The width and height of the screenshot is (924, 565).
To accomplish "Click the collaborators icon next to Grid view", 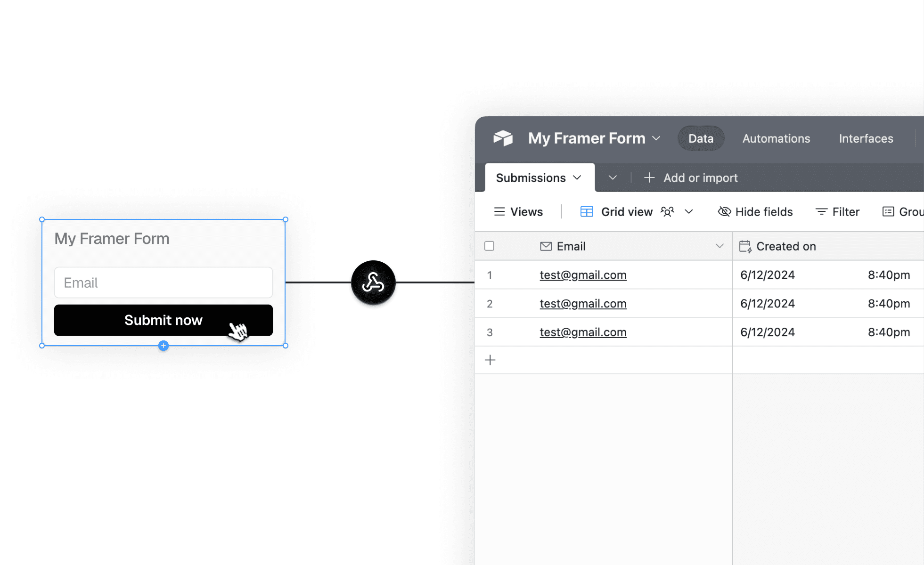I will [x=667, y=212].
